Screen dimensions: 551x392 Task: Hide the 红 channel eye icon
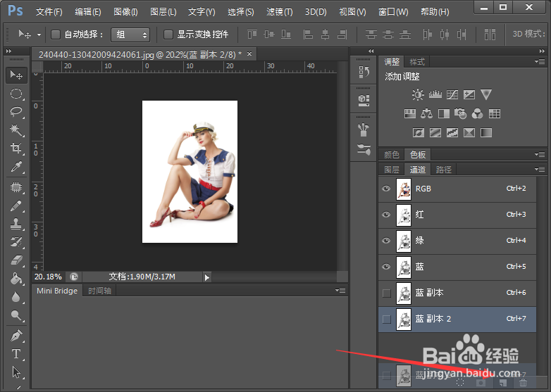[x=386, y=215]
